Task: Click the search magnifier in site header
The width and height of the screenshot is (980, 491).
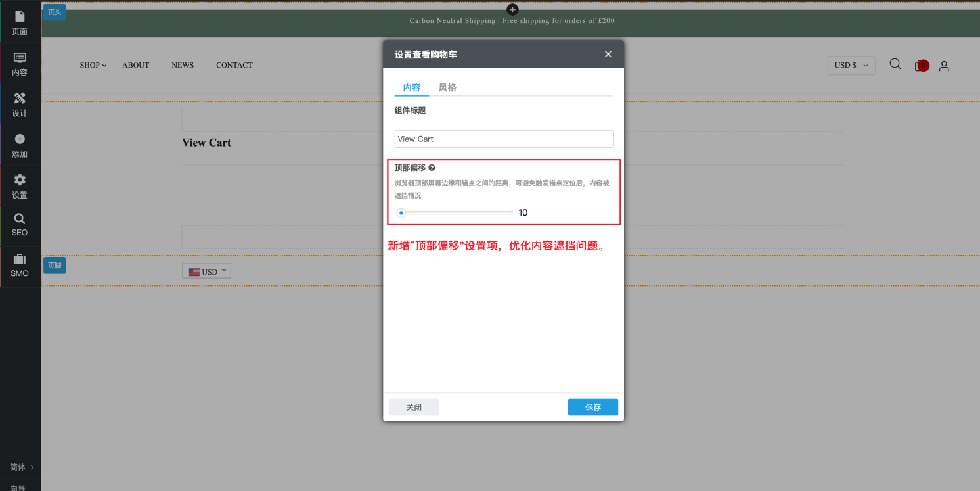Action: [895, 64]
